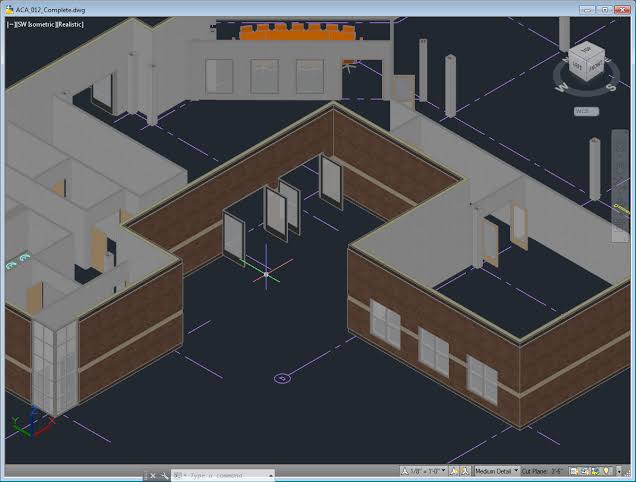Click the LEFT face of the ViewCube
Viewport: 636px width, 482px height.
point(576,65)
